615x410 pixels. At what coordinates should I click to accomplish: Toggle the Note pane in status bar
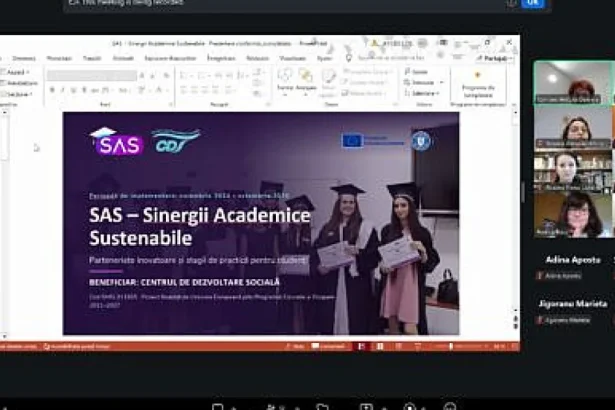pos(295,346)
